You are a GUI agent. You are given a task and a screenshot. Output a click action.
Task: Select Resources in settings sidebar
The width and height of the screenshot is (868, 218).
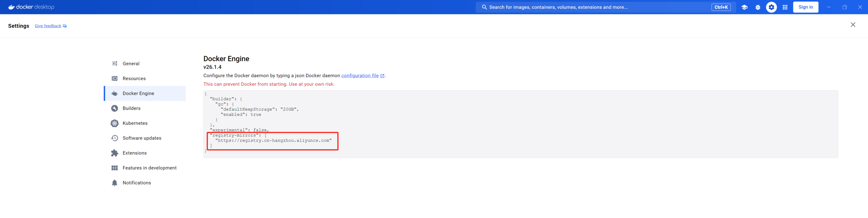point(134,79)
